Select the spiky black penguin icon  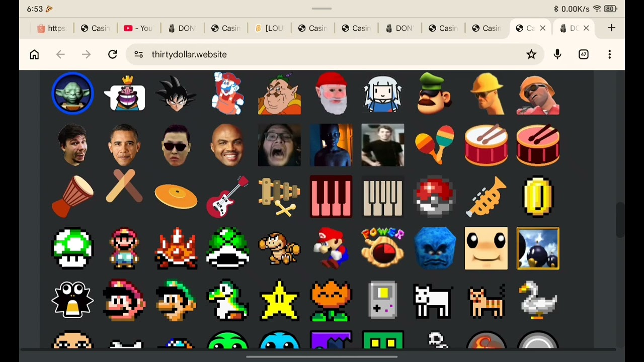(72, 300)
